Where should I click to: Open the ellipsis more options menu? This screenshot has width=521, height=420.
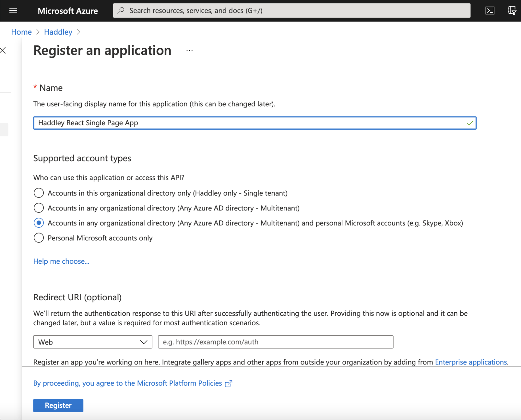190,51
